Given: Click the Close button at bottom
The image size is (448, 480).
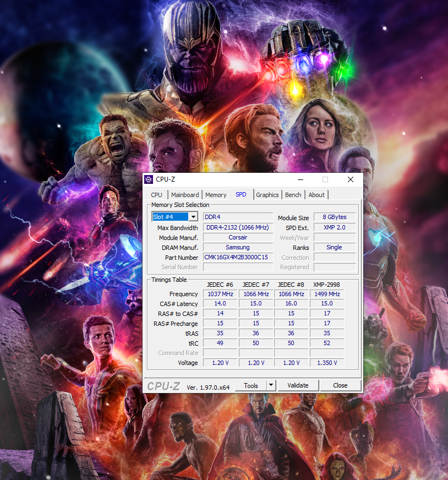Looking at the screenshot, I should (340, 385).
